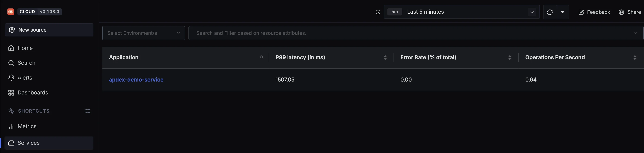Open the apdex-demo-service link

point(136,80)
